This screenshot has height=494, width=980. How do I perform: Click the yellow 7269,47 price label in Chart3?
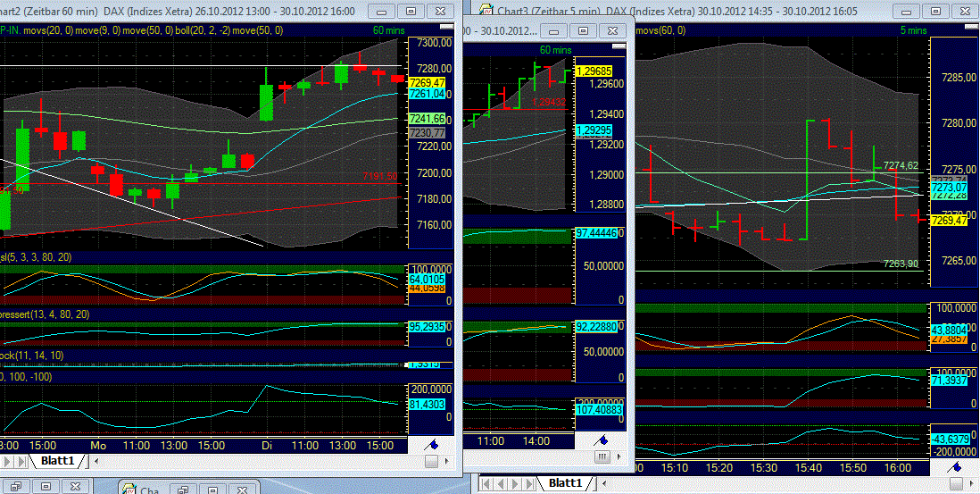[x=950, y=220]
